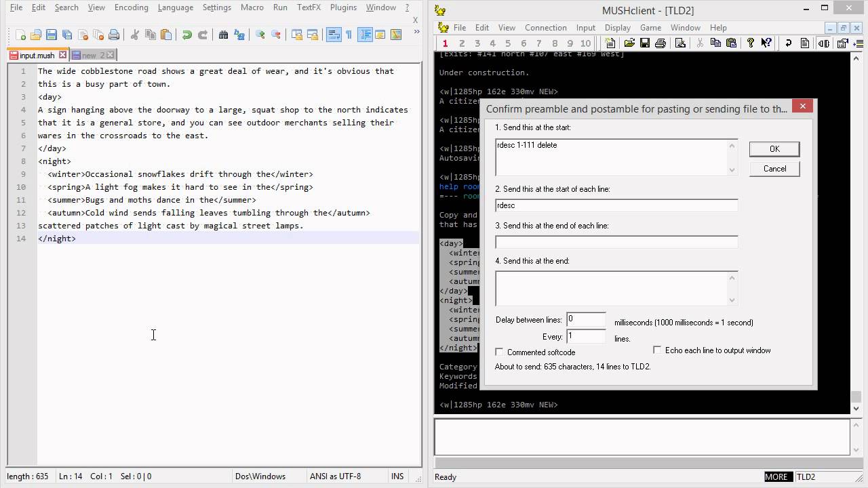Click MUSHclient command input box
Viewport: 868px width, 488px height.
642,437
